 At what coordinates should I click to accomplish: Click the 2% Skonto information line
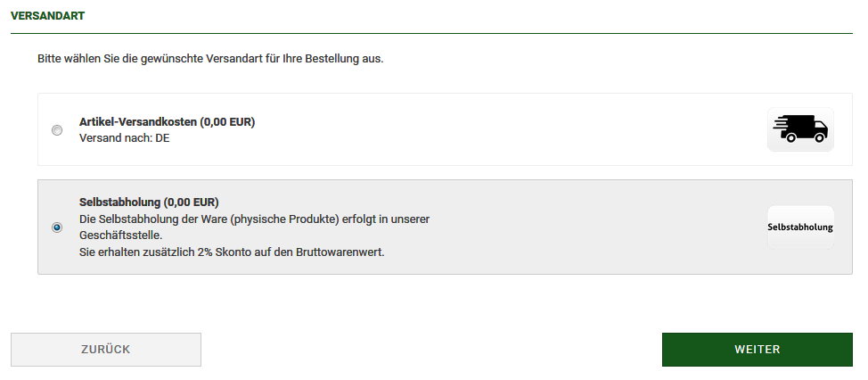[232, 252]
